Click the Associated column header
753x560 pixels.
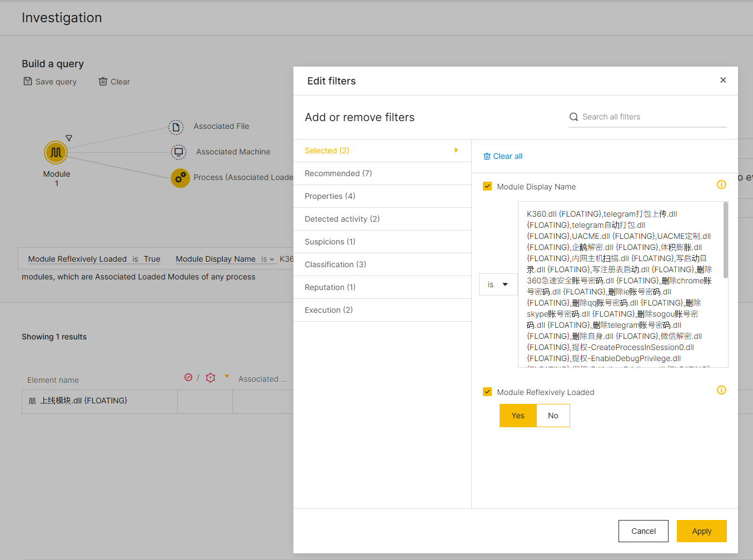tap(262, 379)
